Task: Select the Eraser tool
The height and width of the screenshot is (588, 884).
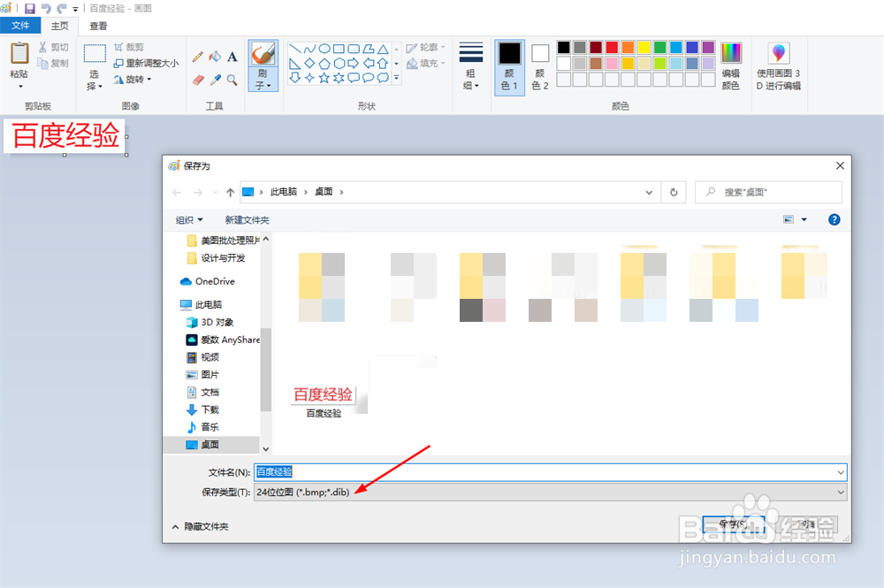Action: click(198, 79)
